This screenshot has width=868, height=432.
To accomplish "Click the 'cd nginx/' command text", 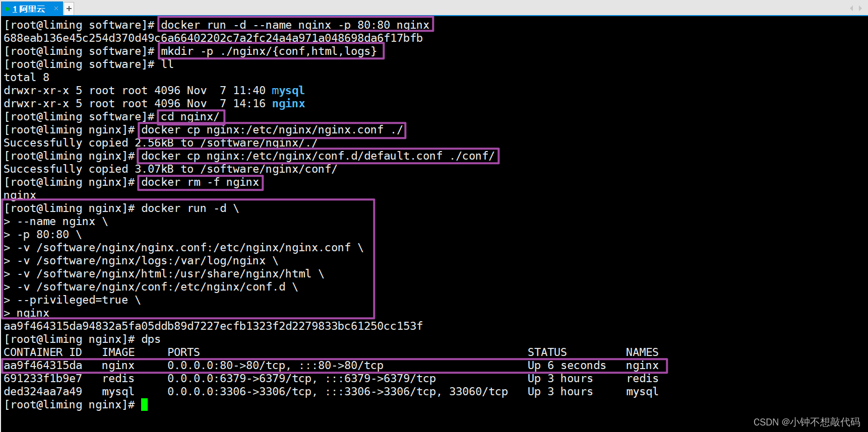I will tap(190, 117).
